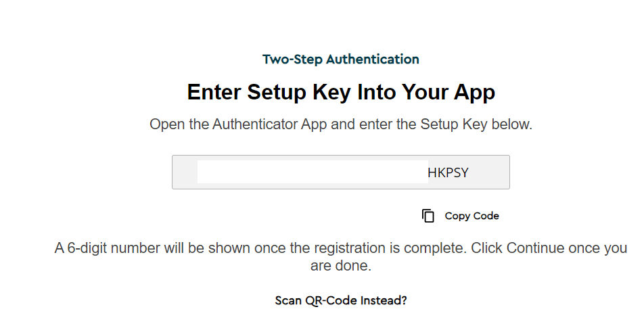This screenshot has height=326, width=644.
Task: Click the Two-Step Authentication header label
Action: coord(341,60)
